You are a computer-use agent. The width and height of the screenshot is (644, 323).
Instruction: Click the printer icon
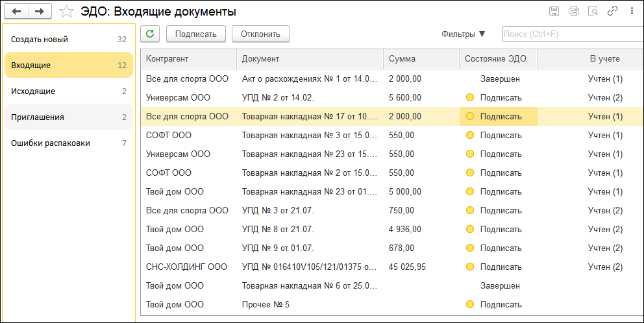pos(573,11)
